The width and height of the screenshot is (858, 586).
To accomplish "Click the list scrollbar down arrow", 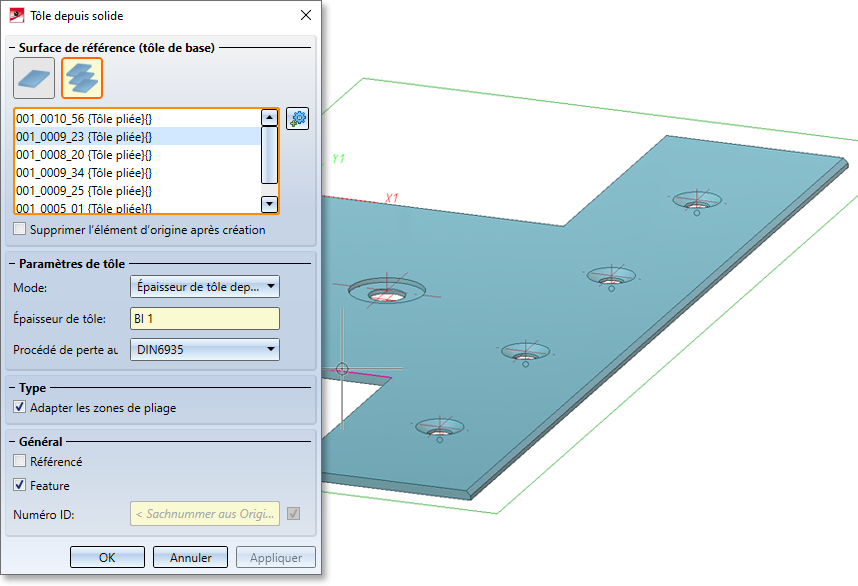I will click(269, 204).
